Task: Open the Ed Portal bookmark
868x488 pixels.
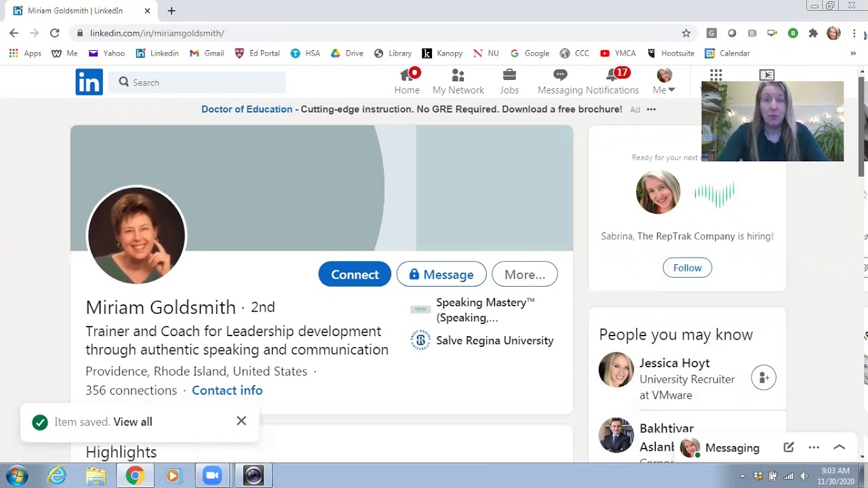Action: click(257, 53)
